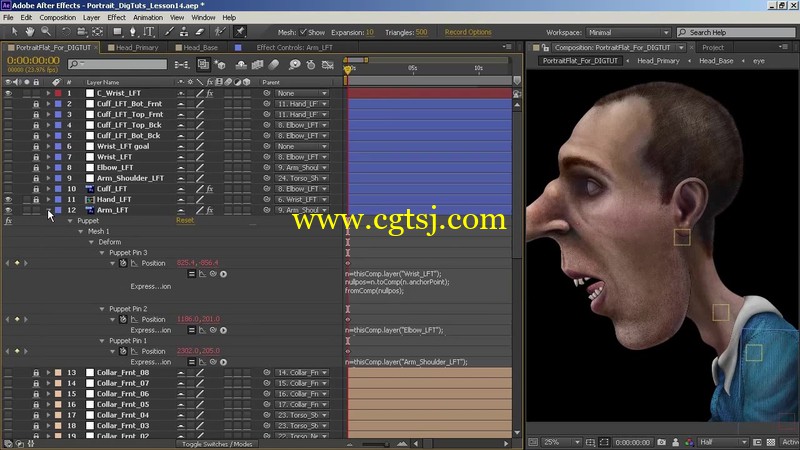
Task: Select the Rectangle shape tool
Action: coord(117,32)
